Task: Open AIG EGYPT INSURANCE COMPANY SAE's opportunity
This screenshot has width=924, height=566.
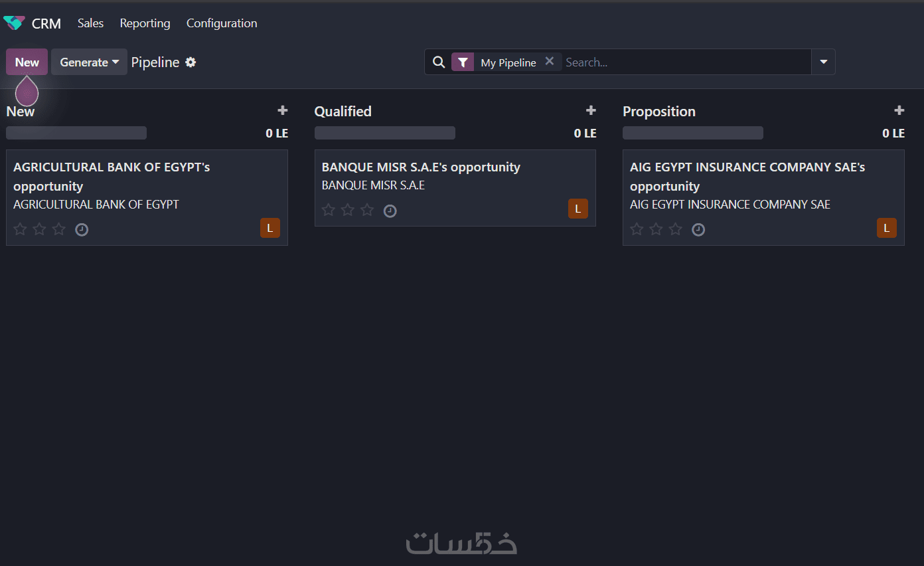Action: 763,197
